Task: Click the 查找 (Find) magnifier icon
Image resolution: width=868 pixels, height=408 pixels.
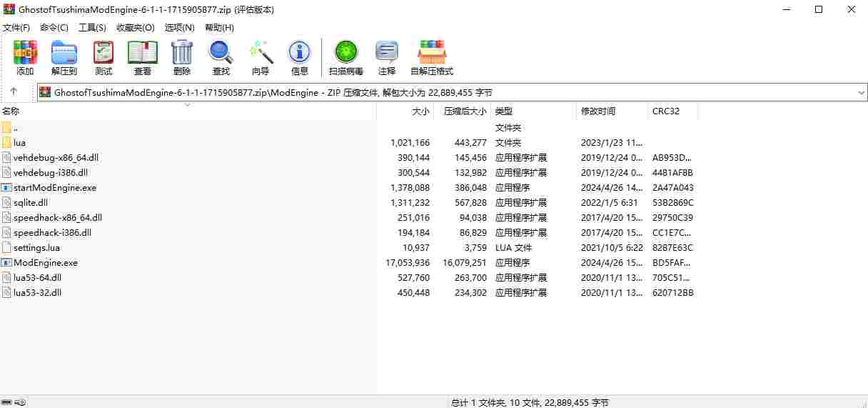Action: tap(221, 53)
